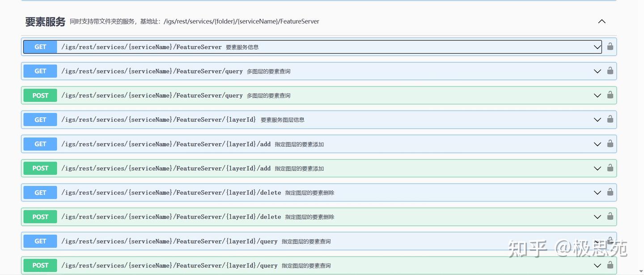Click the lock icon for layerId info endpoint
This screenshot has width=644, height=275.
pos(610,120)
